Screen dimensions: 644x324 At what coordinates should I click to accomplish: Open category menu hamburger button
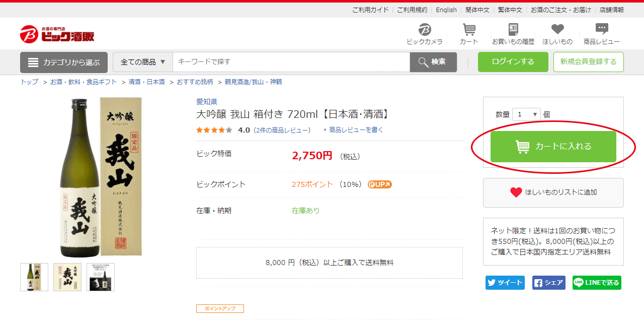[64, 62]
